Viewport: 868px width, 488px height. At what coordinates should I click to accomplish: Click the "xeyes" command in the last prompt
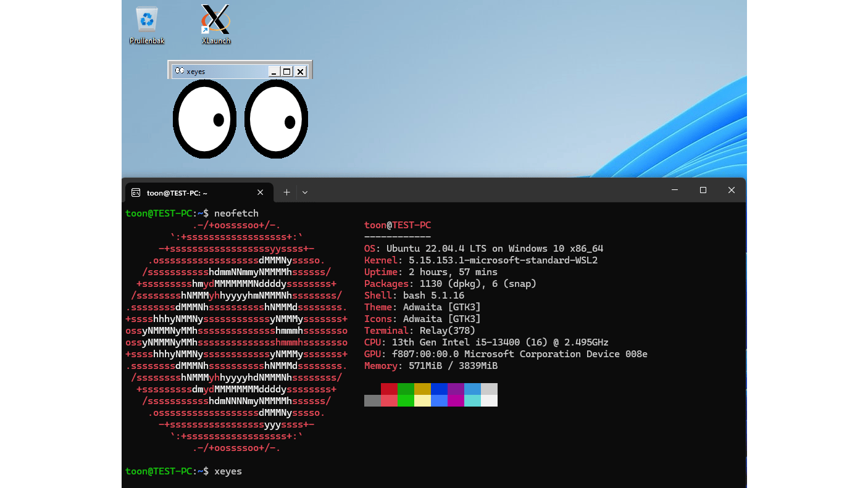point(228,471)
